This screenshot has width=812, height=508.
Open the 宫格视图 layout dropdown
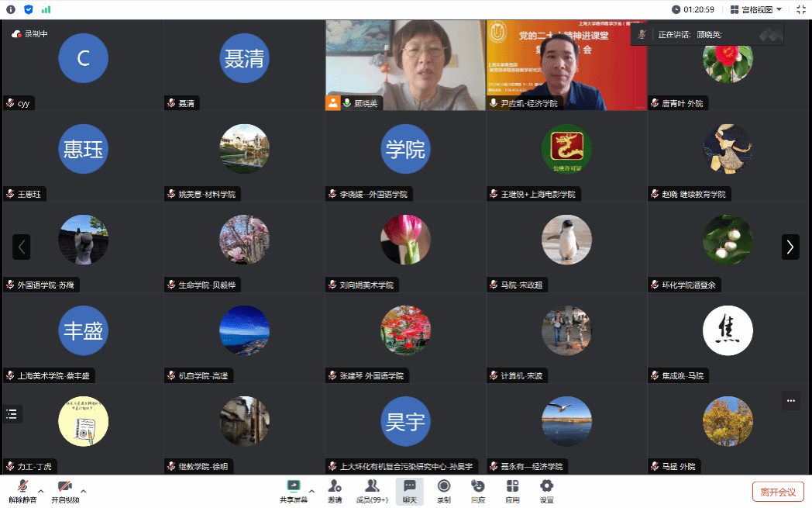(756, 9)
